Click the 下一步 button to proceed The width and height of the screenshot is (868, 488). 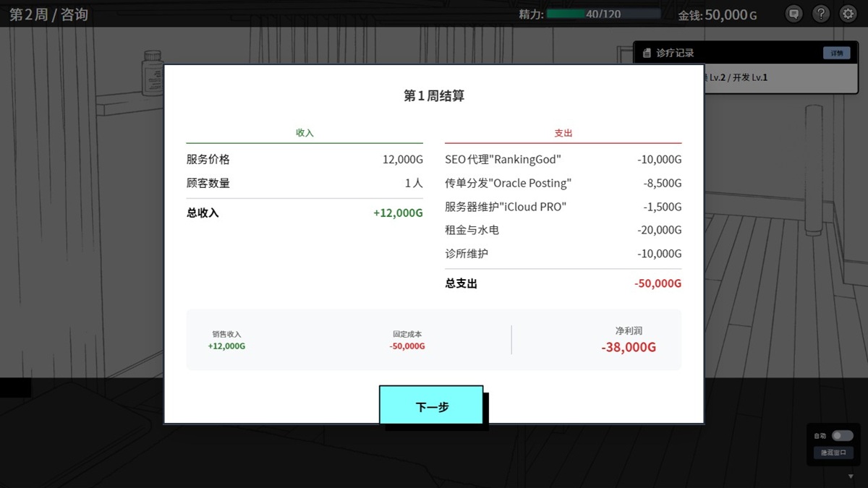click(432, 407)
